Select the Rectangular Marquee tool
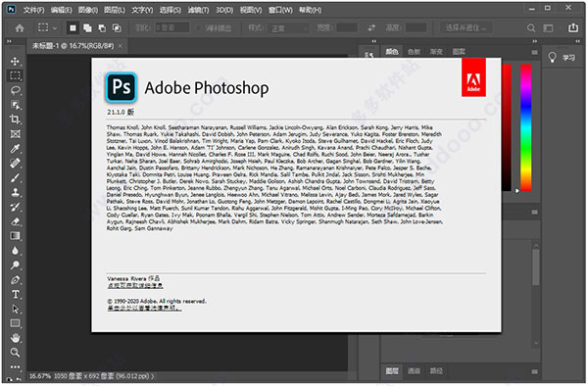Viewport: 588px width, 386px height. click(x=15, y=75)
